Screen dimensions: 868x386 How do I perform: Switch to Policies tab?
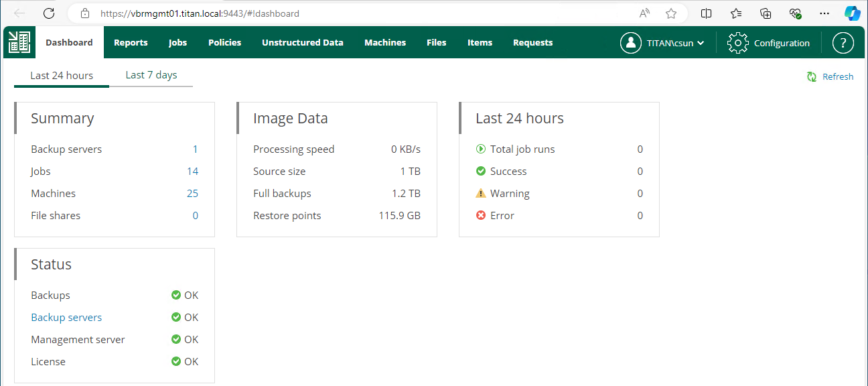click(224, 42)
